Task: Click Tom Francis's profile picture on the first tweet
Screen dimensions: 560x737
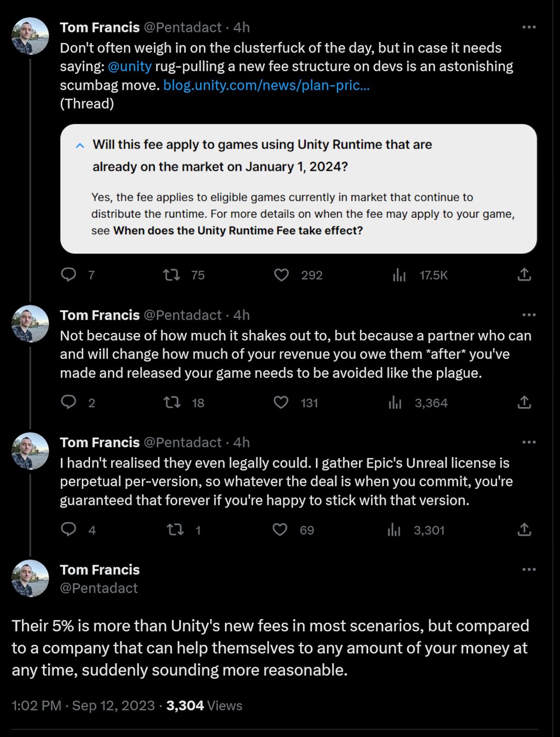Action: 30,34
